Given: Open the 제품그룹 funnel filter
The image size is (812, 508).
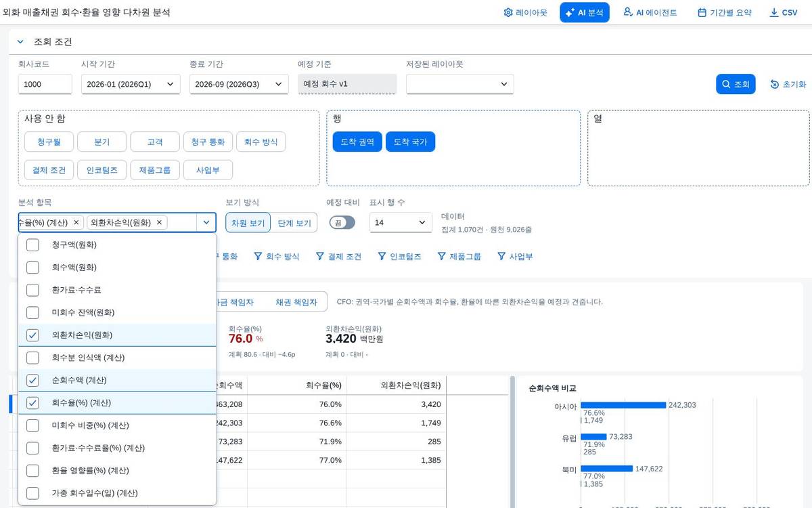Looking at the screenshot, I should pos(459,257).
